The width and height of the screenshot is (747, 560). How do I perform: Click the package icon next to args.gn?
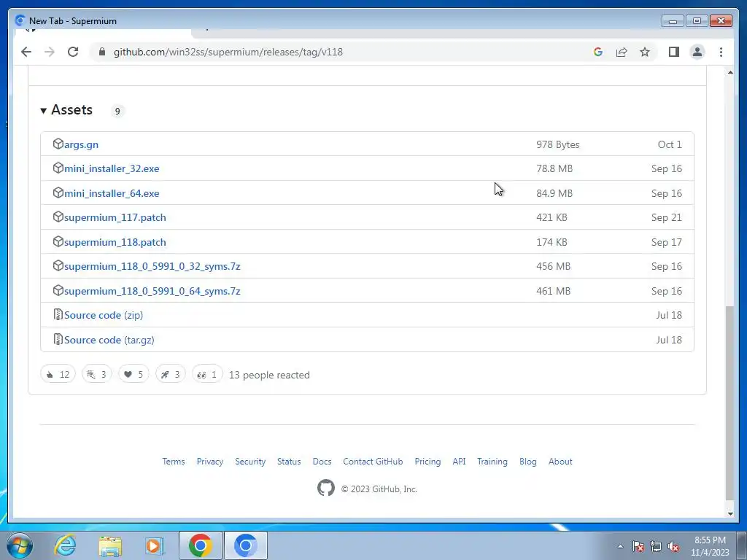pyautogui.click(x=58, y=144)
